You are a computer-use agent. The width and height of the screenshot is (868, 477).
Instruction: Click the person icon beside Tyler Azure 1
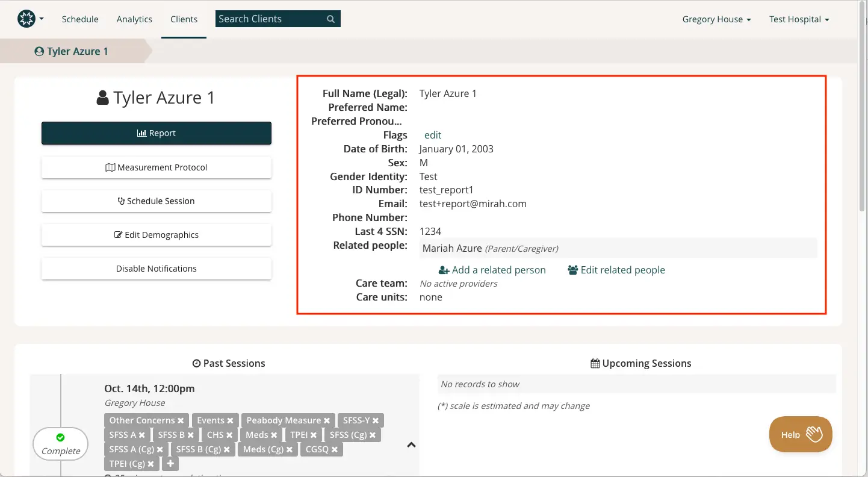coord(101,96)
